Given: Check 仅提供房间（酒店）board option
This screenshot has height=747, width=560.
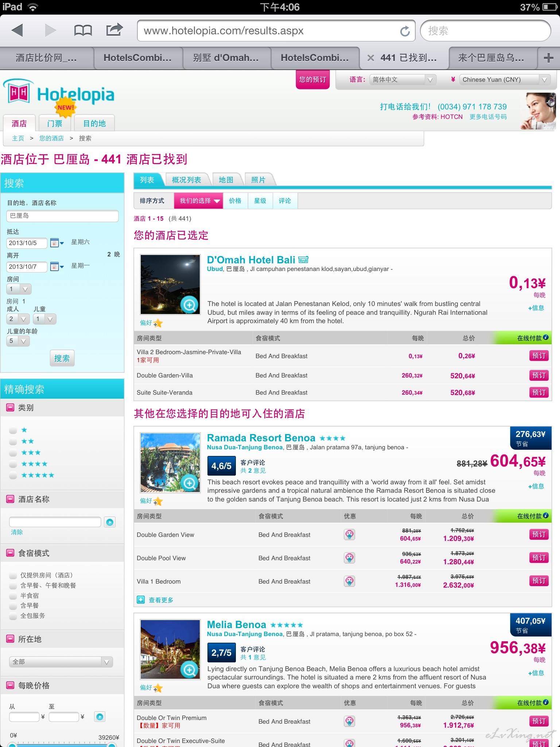Looking at the screenshot, I should [13, 576].
